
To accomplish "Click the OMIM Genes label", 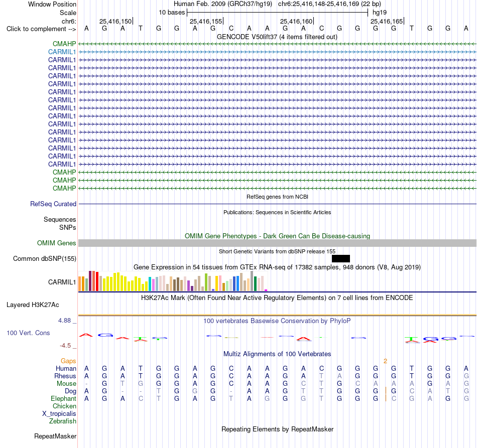I will (x=56, y=243).
